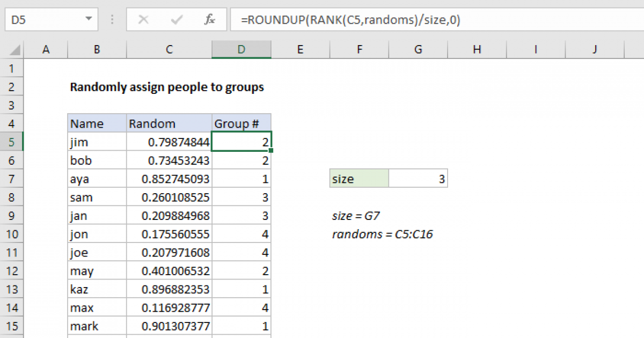Click the cell showing size value 3
644x338 pixels.
[418, 178]
